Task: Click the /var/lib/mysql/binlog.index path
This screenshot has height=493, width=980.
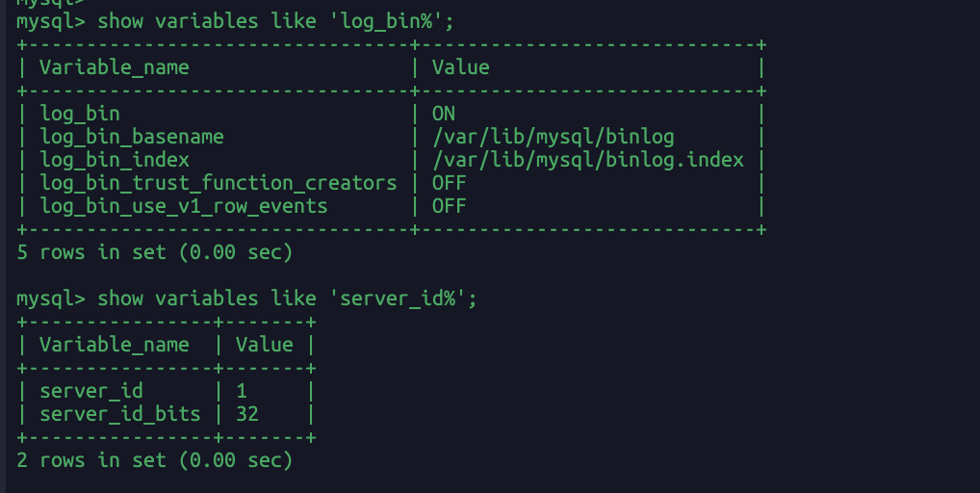Action: point(588,160)
